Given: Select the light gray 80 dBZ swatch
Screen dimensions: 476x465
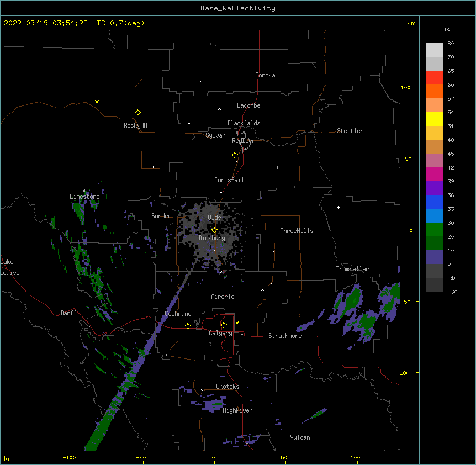Looking at the screenshot, I should [x=434, y=50].
